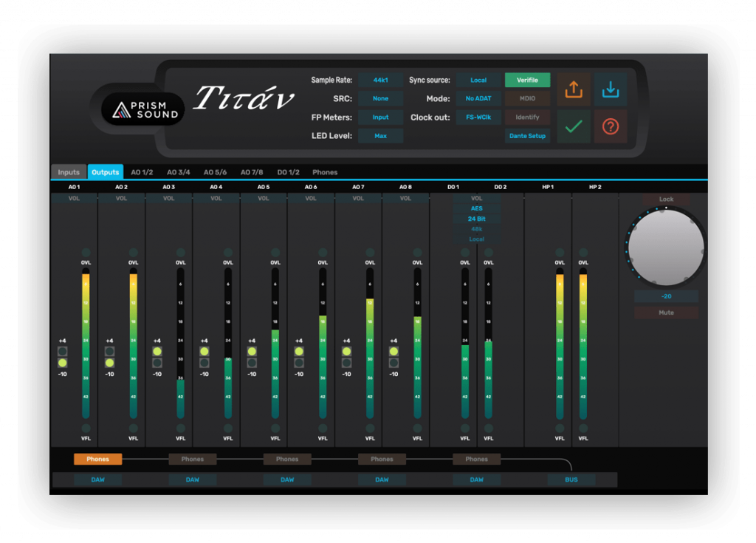
Task: Toggle AO 1 level to -10
Action: [x=62, y=362]
